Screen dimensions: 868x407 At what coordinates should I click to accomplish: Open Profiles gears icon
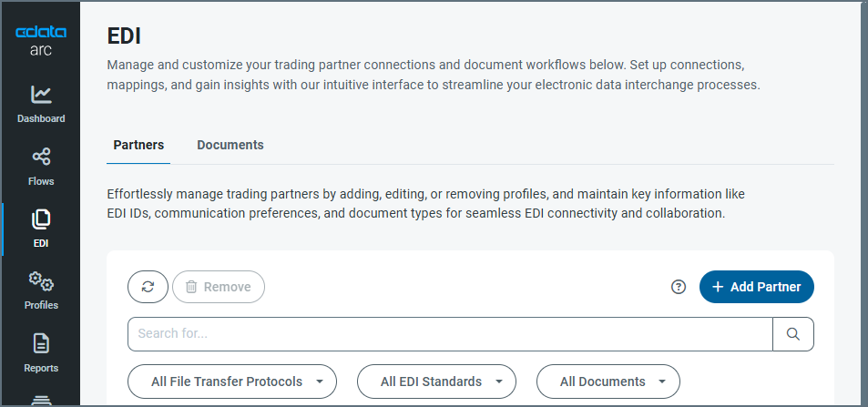(41, 281)
